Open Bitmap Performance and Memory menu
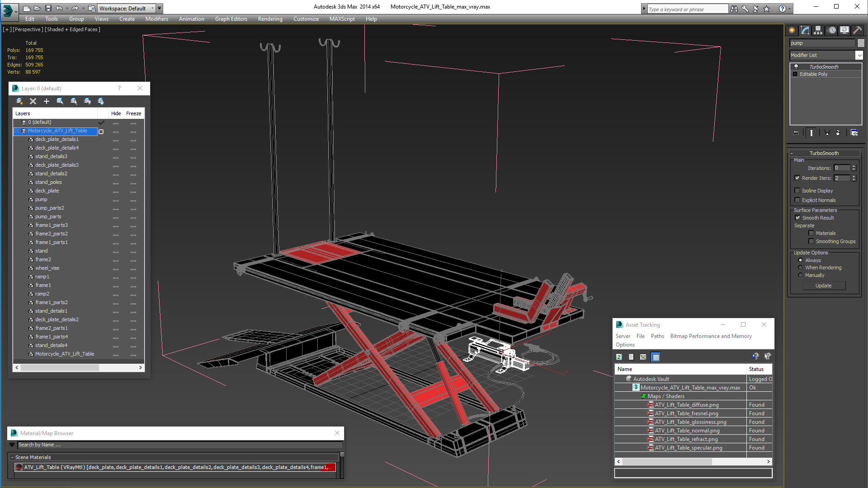 pos(711,336)
